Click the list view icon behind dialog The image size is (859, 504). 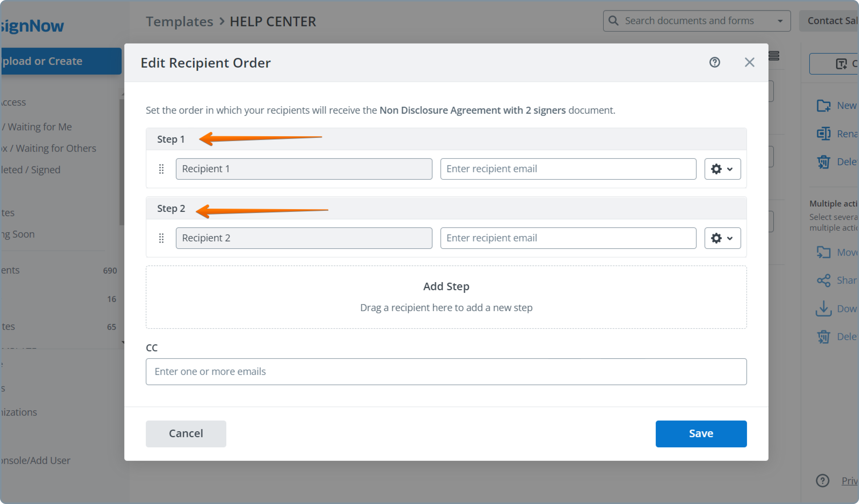[x=774, y=55]
